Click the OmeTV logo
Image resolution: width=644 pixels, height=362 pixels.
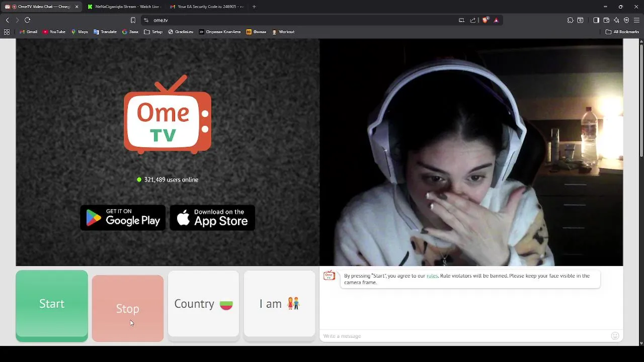pyautogui.click(x=168, y=114)
